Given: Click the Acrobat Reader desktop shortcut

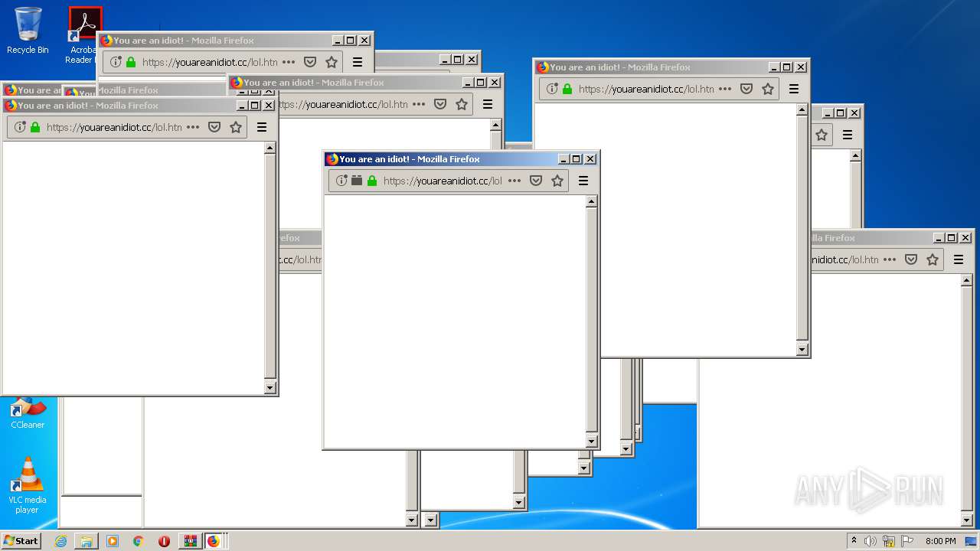Looking at the screenshot, I should 83,34.
